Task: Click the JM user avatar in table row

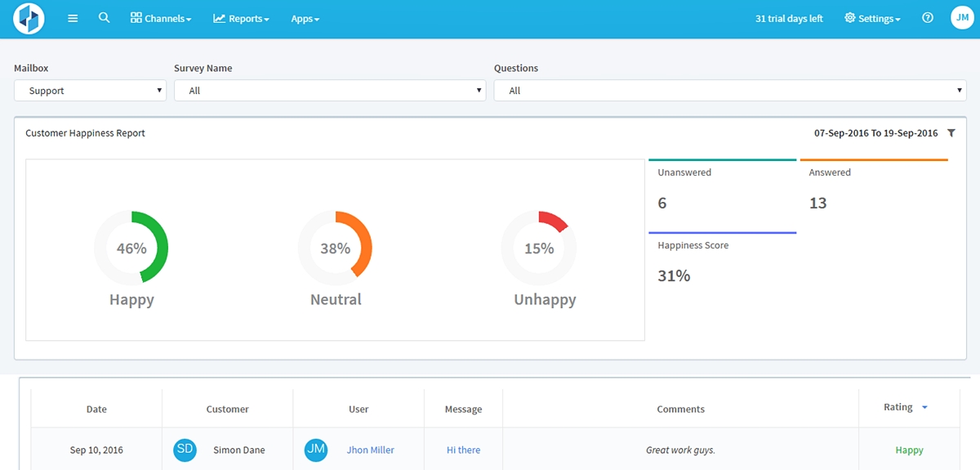Action: click(316, 450)
